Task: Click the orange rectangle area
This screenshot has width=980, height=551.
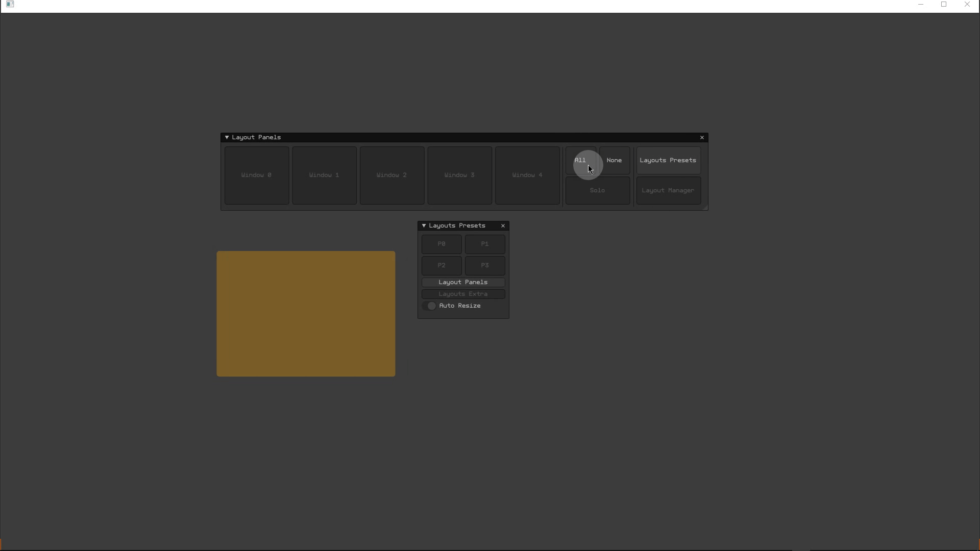Action: 306,314
